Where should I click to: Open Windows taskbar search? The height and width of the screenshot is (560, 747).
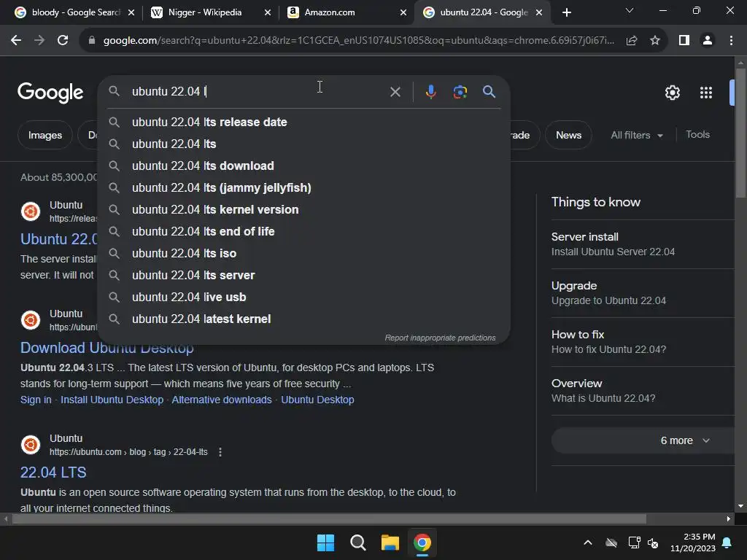point(357,542)
